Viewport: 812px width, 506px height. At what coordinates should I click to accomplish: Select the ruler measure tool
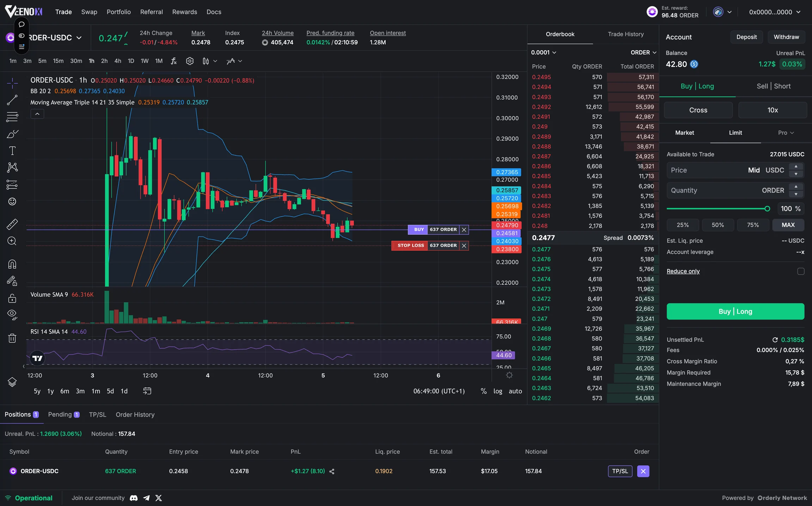(12, 224)
